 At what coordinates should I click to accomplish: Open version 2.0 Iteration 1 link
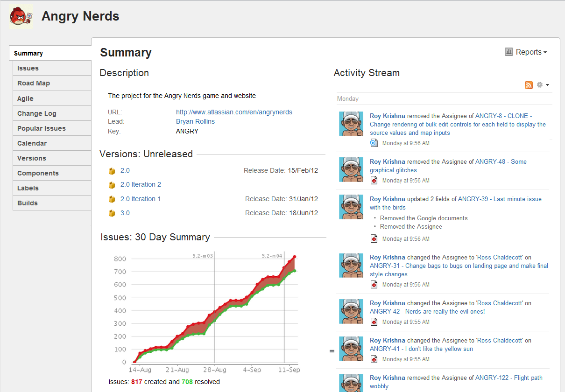[141, 199]
